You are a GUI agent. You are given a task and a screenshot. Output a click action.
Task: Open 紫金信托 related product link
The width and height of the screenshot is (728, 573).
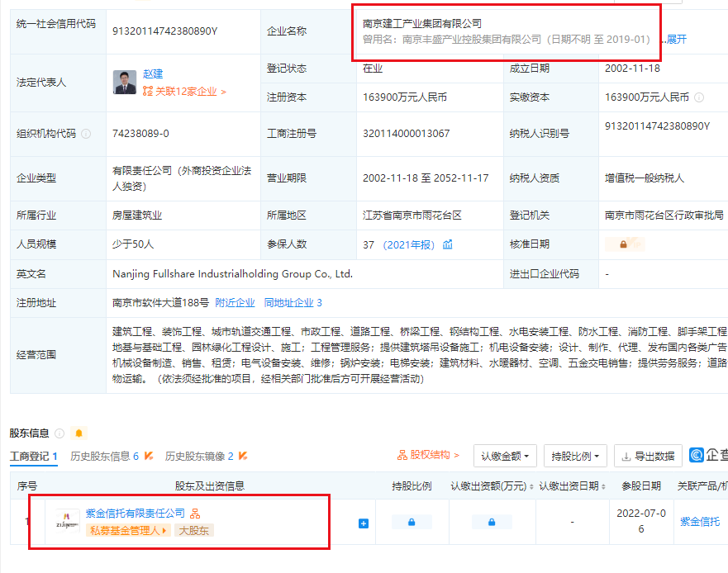point(700,522)
